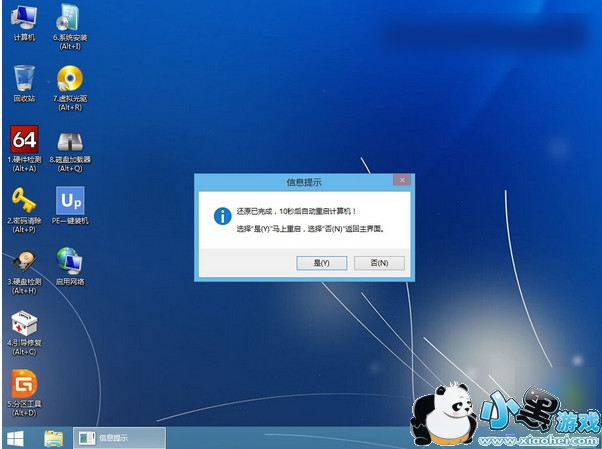
Task: Click the blue information icon in dialog
Action: click(222, 216)
